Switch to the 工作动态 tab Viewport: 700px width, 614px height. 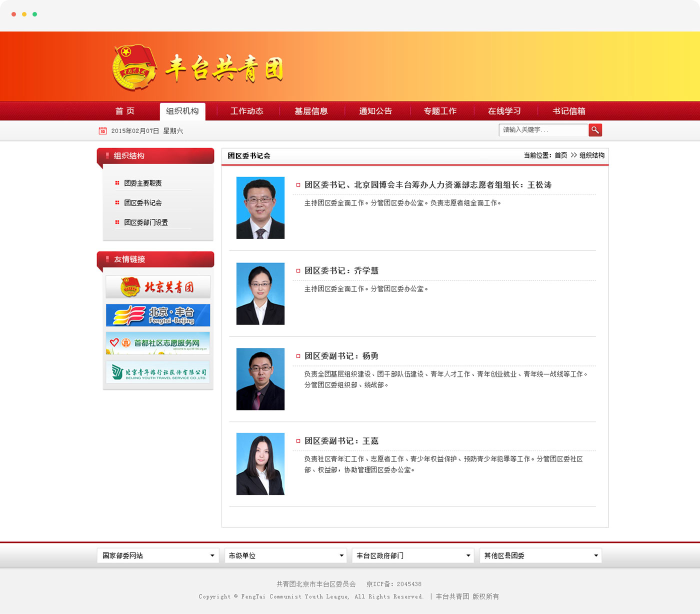[x=247, y=111]
